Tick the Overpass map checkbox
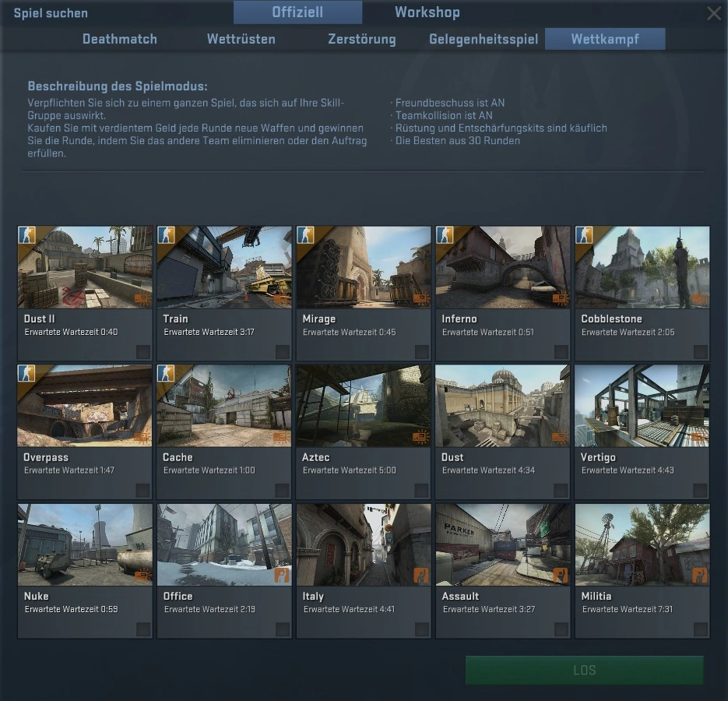The width and height of the screenshot is (728, 701). 142,490
